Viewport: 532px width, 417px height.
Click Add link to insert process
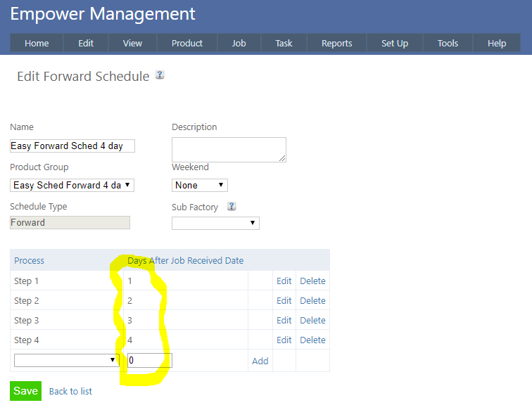coord(260,361)
